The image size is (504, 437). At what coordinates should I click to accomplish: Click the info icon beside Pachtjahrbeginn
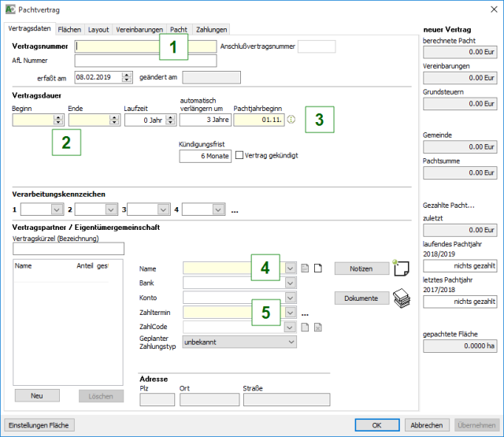coord(289,120)
